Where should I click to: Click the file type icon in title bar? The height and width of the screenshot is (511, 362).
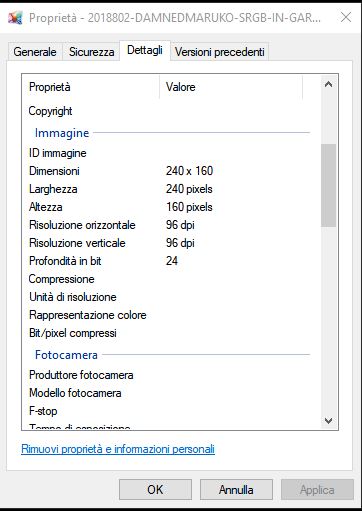pyautogui.click(x=16, y=17)
